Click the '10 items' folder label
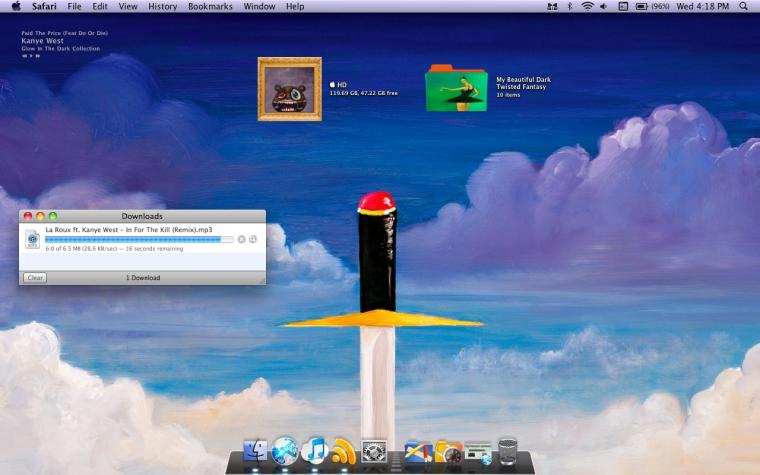The width and height of the screenshot is (760, 475). [x=508, y=95]
